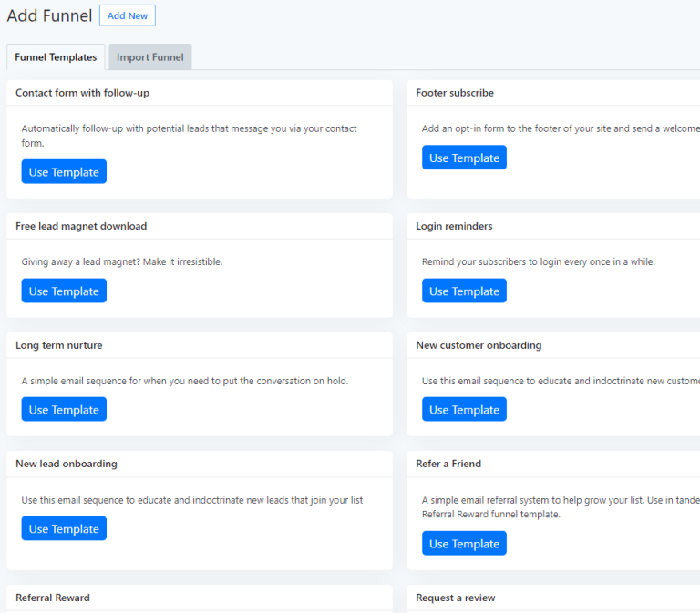Use the Long term nurture template
Viewport: 700px width, 613px height.
click(64, 410)
